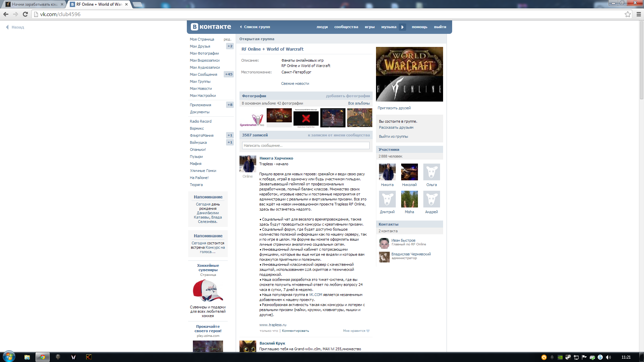Expand the music player arrow in header
The image size is (644, 362).
click(402, 27)
